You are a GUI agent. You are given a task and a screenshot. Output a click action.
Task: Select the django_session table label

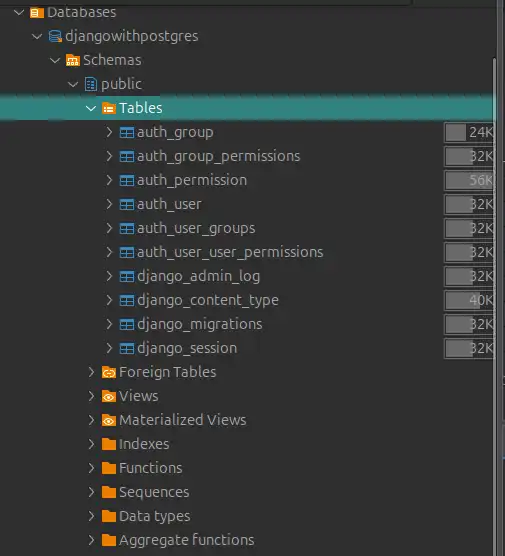(x=187, y=349)
